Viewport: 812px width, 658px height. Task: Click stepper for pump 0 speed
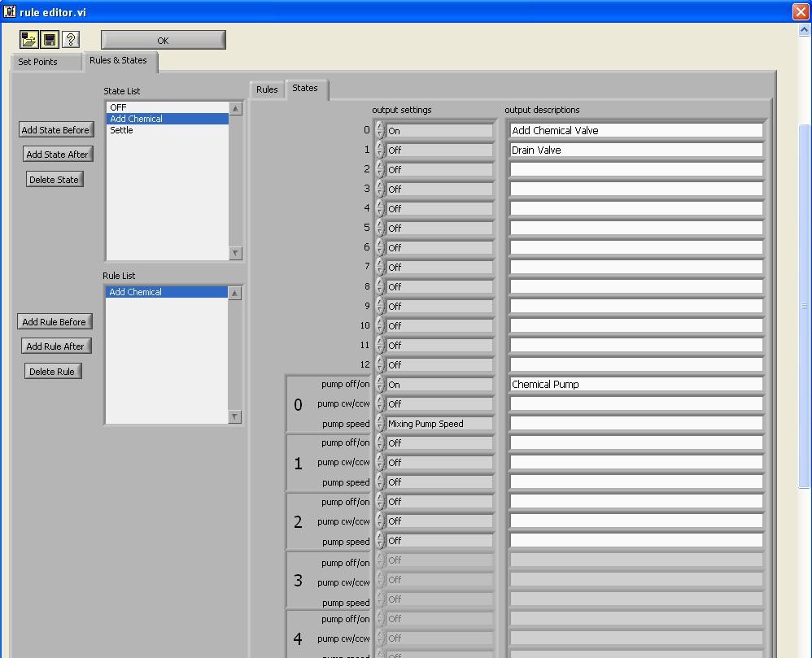(380, 424)
